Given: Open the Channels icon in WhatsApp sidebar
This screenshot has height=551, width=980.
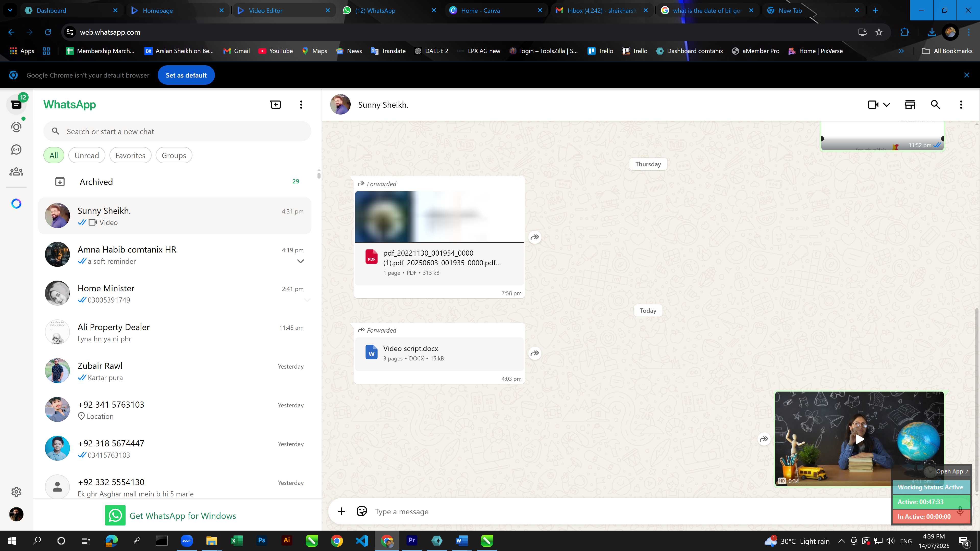Looking at the screenshot, I should [16, 149].
